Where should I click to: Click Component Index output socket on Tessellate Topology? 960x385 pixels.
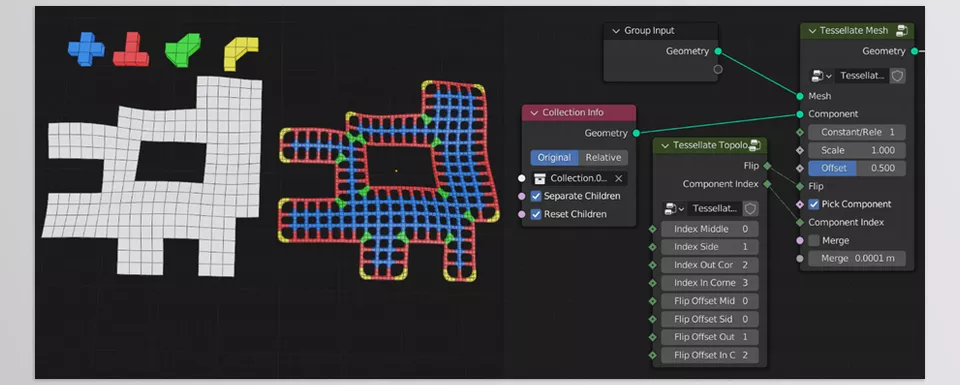coord(767,184)
